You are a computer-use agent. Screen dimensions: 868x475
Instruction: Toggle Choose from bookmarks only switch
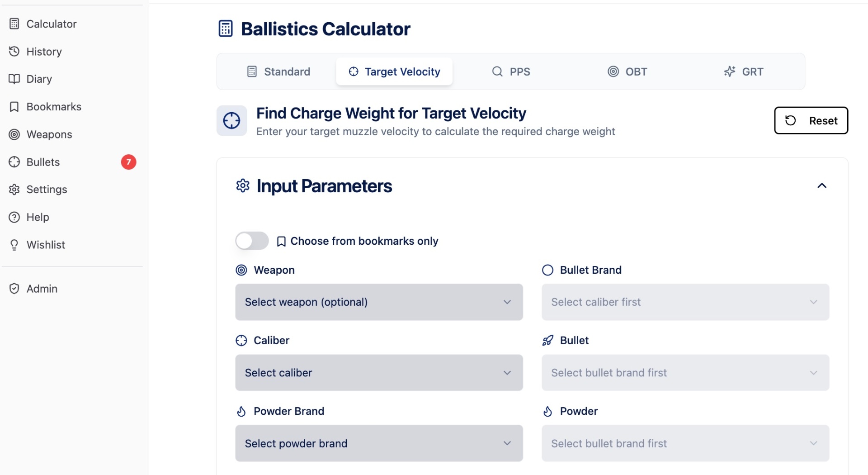[x=252, y=241]
